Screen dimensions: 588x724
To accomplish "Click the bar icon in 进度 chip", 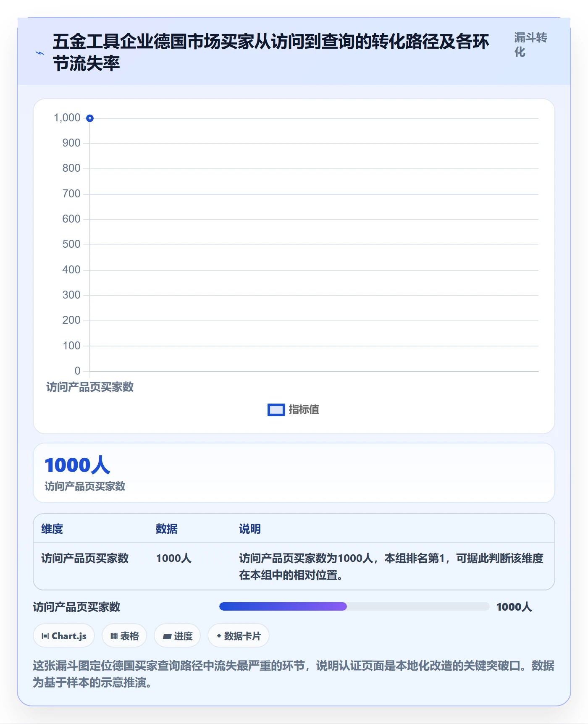I will 167,637.
